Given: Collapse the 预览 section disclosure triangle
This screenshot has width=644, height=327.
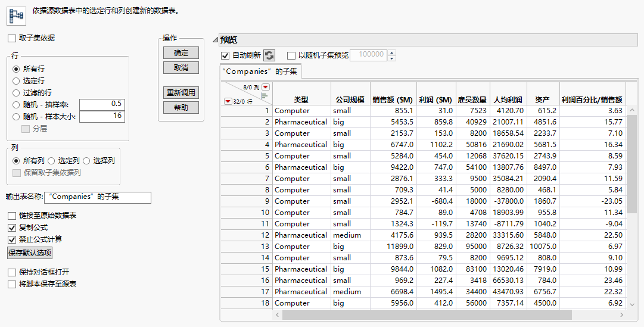Looking at the screenshot, I should (215, 40).
